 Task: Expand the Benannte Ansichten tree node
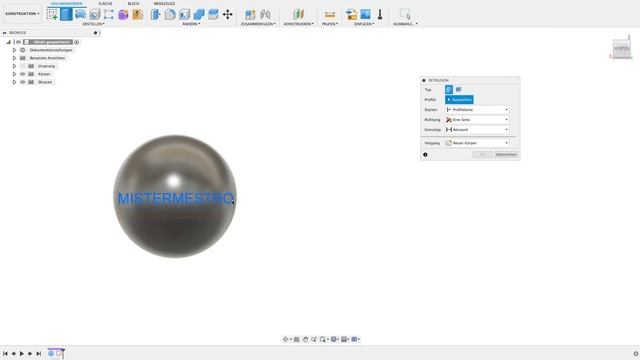[14, 58]
